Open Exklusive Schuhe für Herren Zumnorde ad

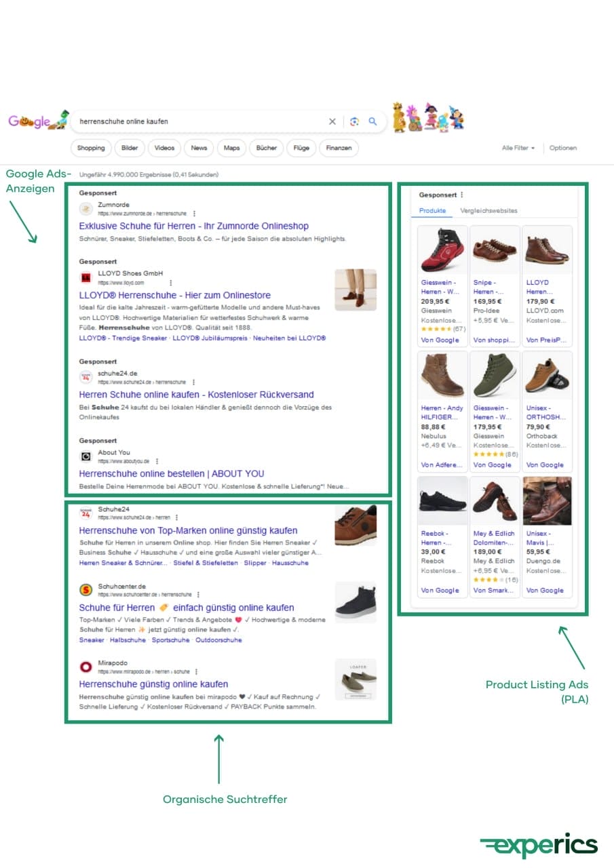[194, 226]
